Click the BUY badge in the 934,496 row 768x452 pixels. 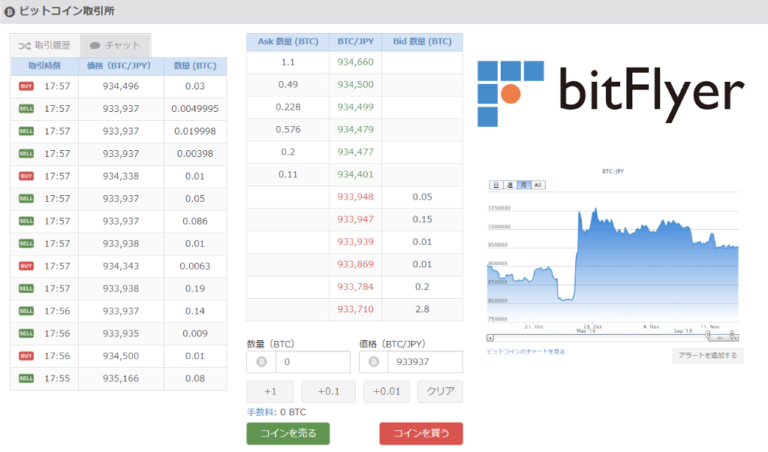pyautogui.click(x=26, y=86)
